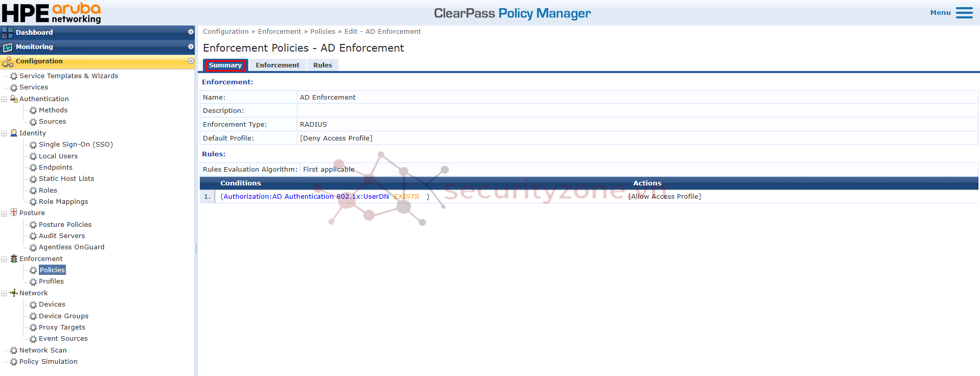980x376 pixels.
Task: Switch to the Summary tab
Action: (225, 65)
